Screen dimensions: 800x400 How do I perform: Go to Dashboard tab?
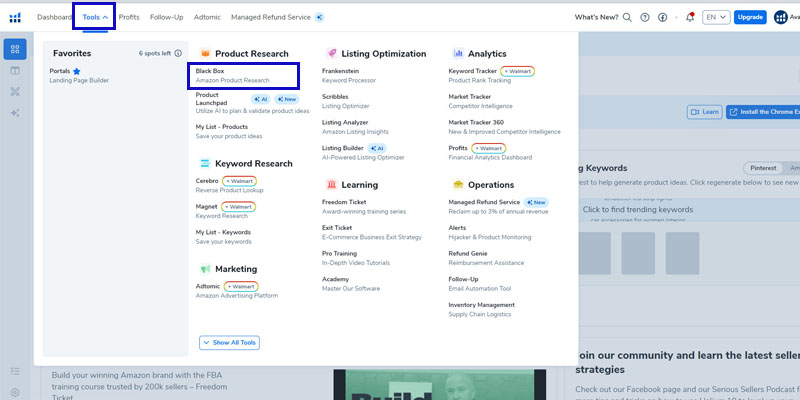54,17
